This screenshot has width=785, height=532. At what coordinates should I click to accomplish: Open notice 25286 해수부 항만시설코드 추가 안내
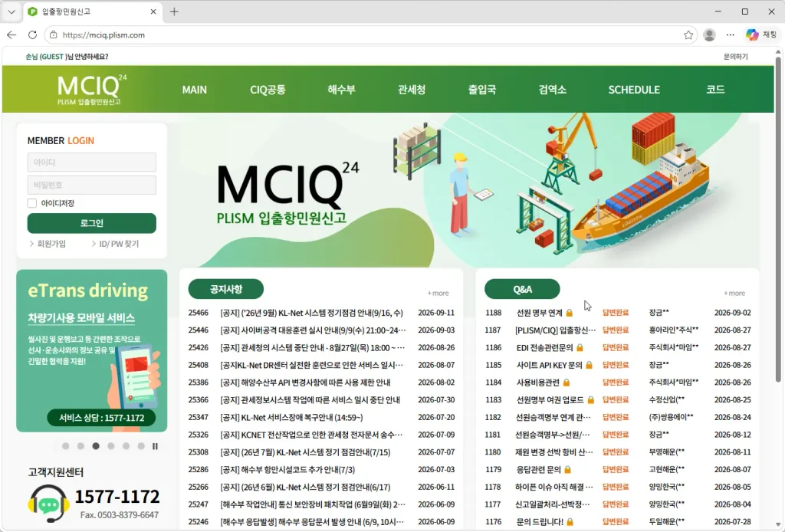pyautogui.click(x=287, y=469)
